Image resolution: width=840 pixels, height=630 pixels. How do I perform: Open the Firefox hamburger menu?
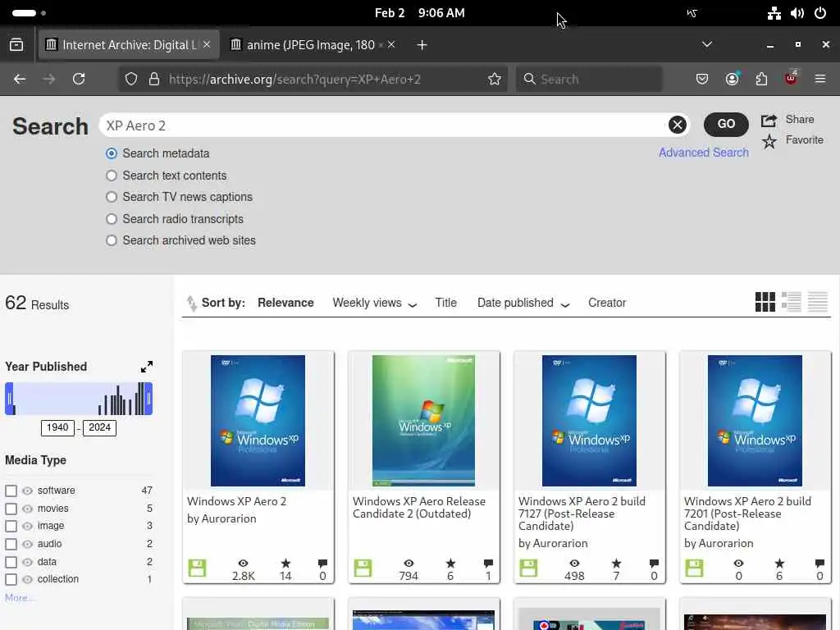click(819, 80)
